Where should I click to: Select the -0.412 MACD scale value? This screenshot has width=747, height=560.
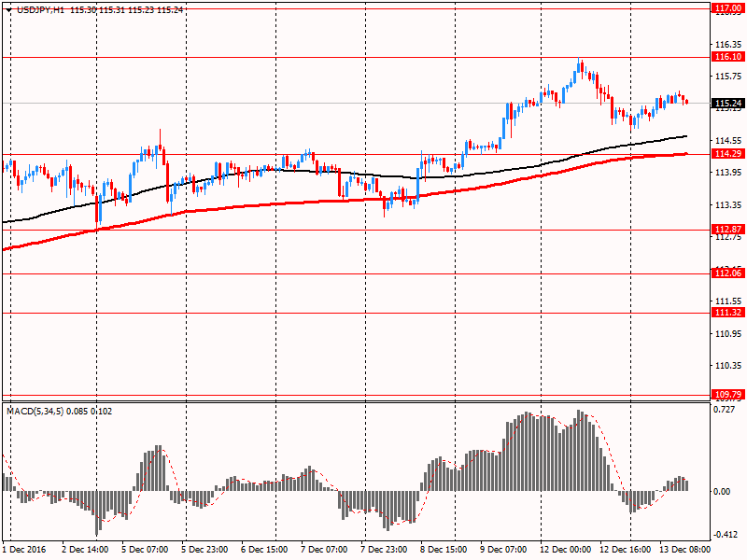click(x=725, y=535)
